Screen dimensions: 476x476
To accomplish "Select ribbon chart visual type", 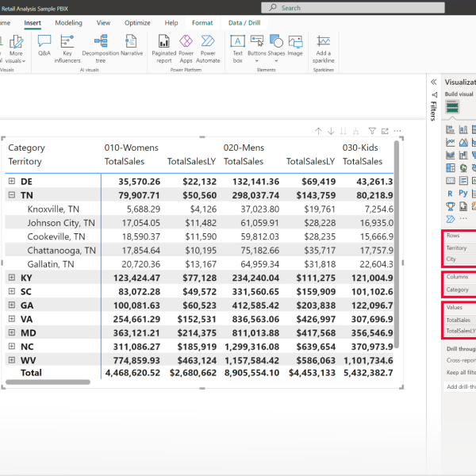I will (x=450, y=155).
